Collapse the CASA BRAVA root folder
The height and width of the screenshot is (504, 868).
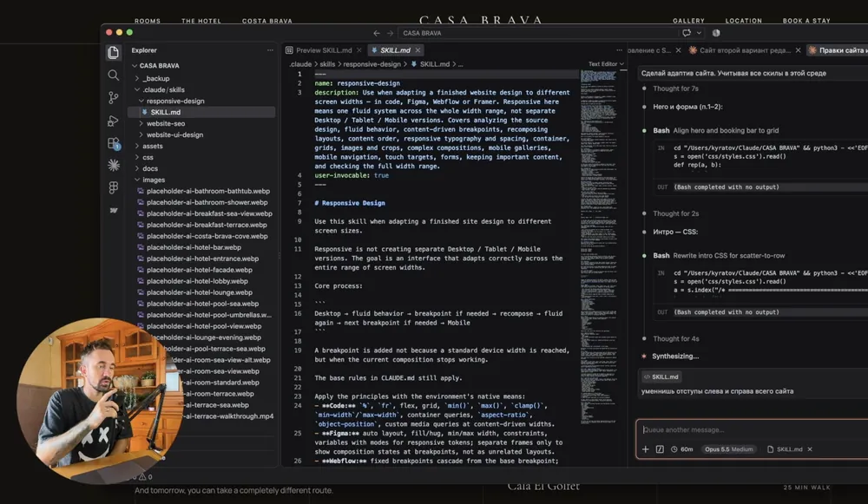[135, 65]
